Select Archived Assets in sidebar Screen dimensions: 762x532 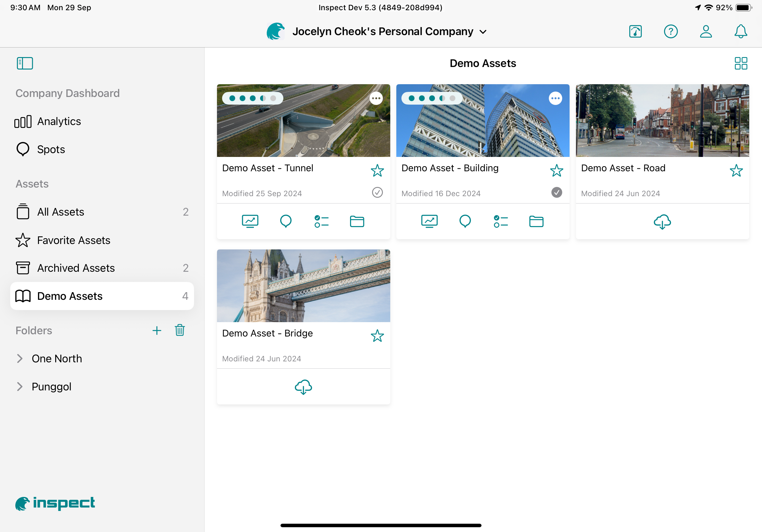point(76,268)
